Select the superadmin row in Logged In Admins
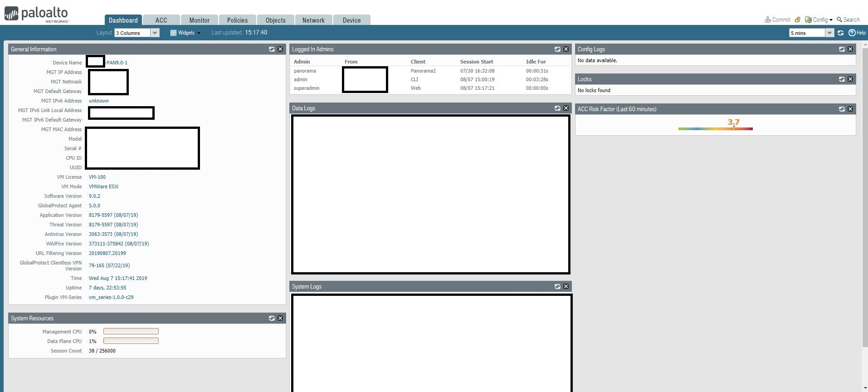868x392 pixels. pyautogui.click(x=430, y=88)
